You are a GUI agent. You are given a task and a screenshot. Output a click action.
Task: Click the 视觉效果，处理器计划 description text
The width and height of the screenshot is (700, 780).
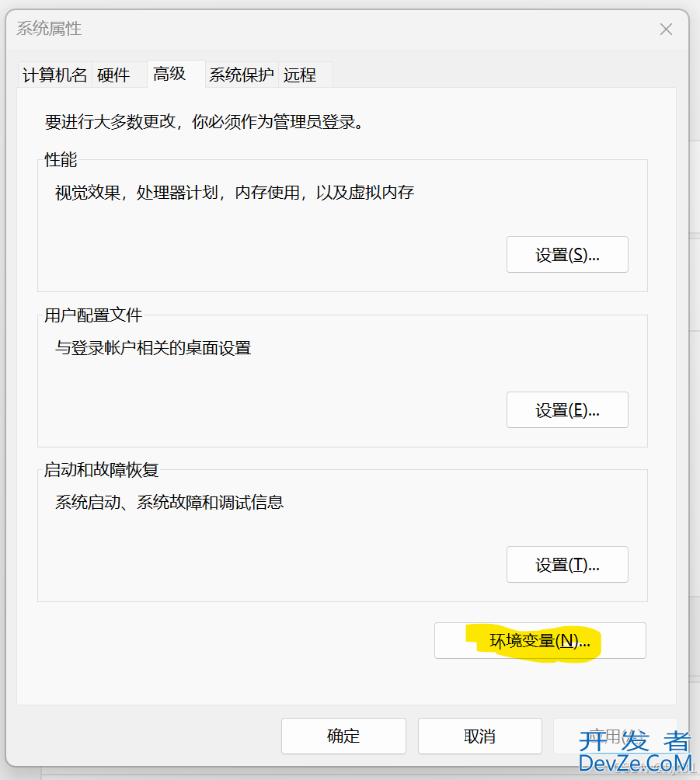pos(235,193)
